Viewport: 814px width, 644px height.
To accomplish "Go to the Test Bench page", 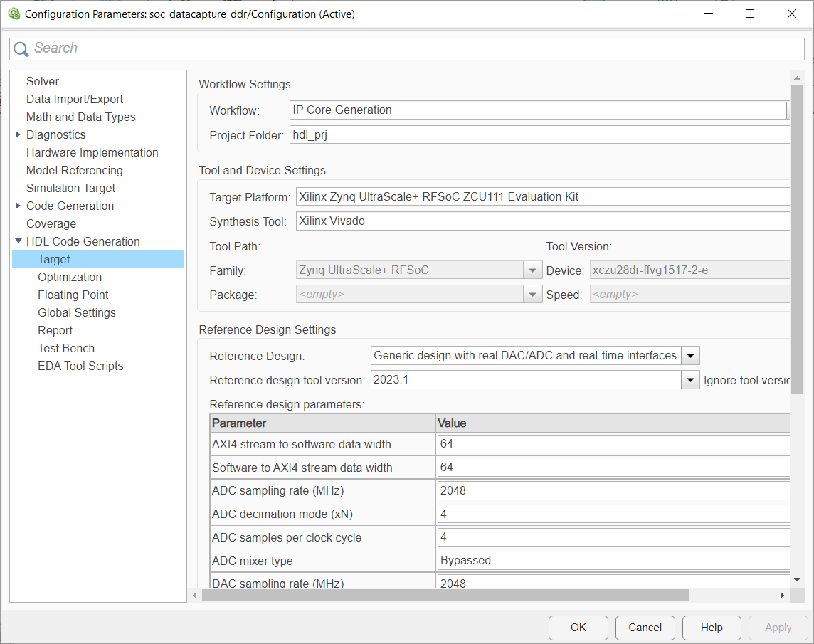I will coord(66,348).
